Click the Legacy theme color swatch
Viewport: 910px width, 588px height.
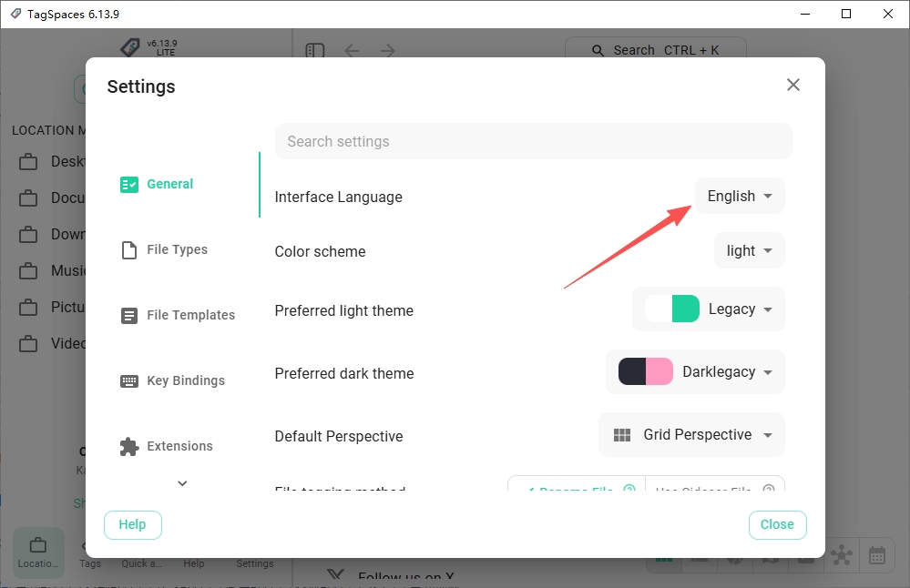tap(672, 309)
